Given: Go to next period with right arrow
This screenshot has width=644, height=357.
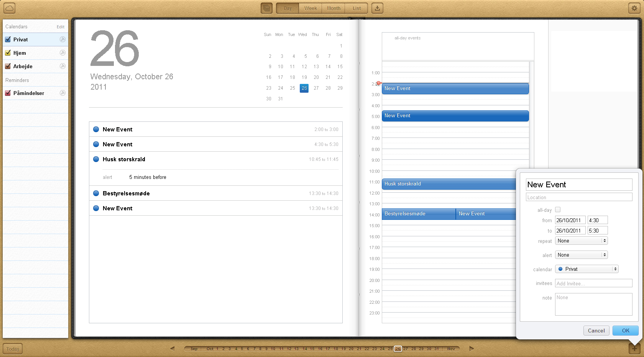Looking at the screenshot, I should click(x=472, y=349).
